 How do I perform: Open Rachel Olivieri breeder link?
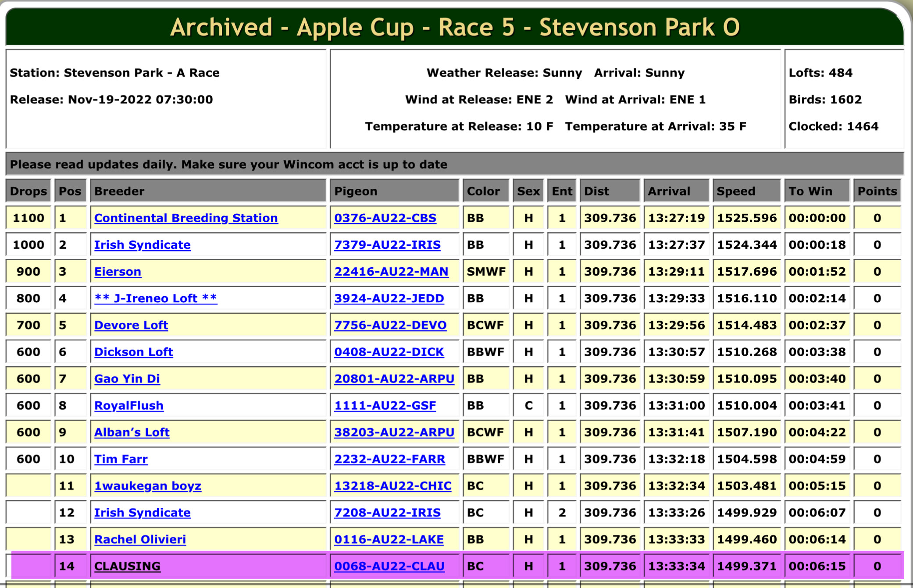(140, 539)
